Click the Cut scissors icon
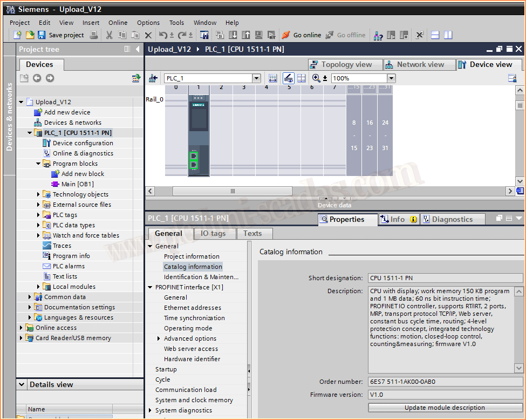This screenshot has width=526, height=420. tap(110, 35)
